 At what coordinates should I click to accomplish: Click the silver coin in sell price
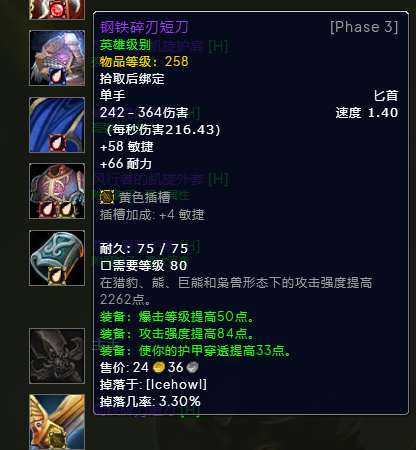[192, 367]
